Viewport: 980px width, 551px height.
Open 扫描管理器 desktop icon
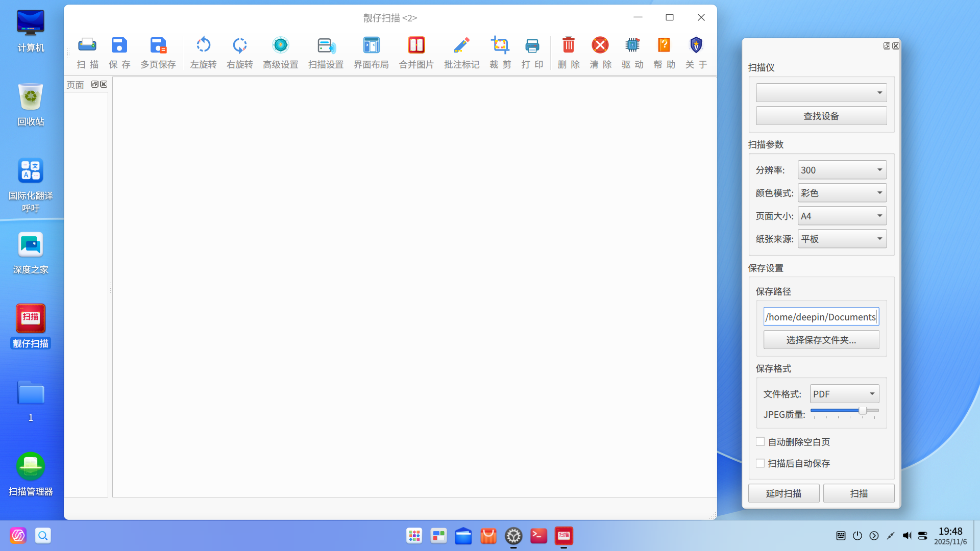(31, 474)
